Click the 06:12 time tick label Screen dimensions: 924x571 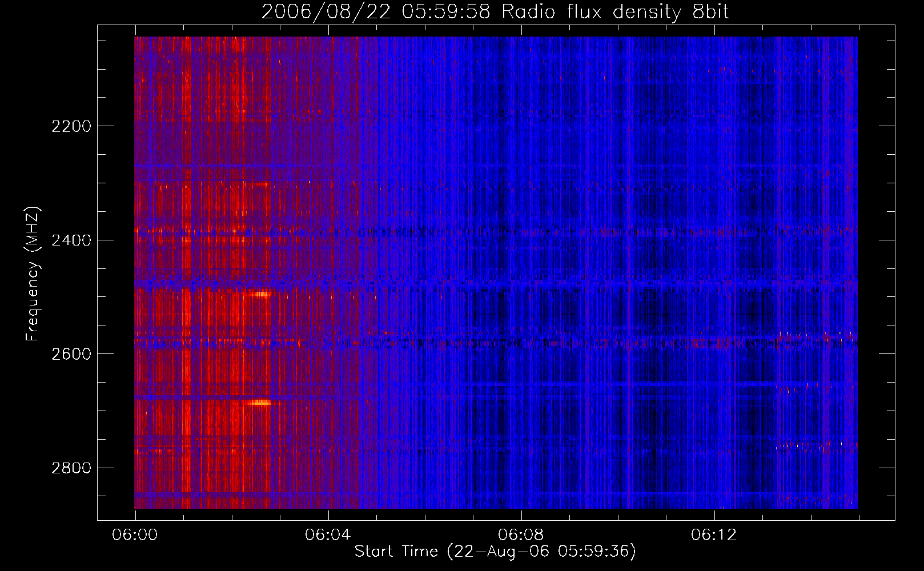click(x=714, y=535)
